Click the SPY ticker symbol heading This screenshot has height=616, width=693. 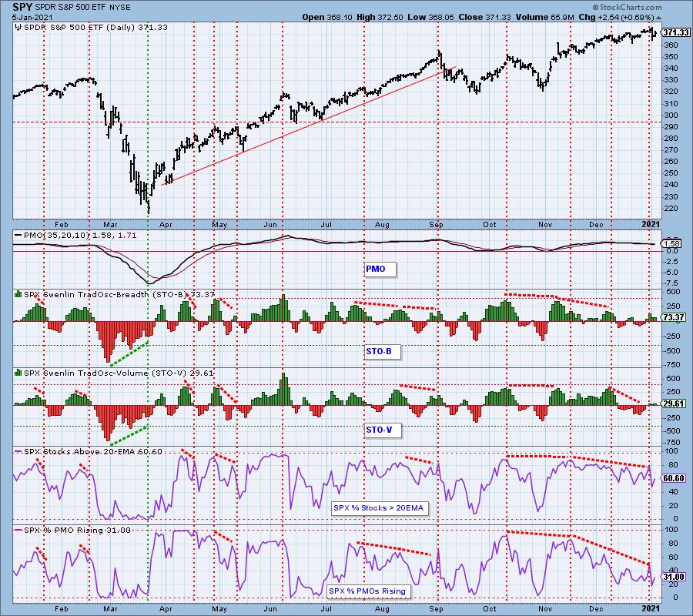point(22,8)
